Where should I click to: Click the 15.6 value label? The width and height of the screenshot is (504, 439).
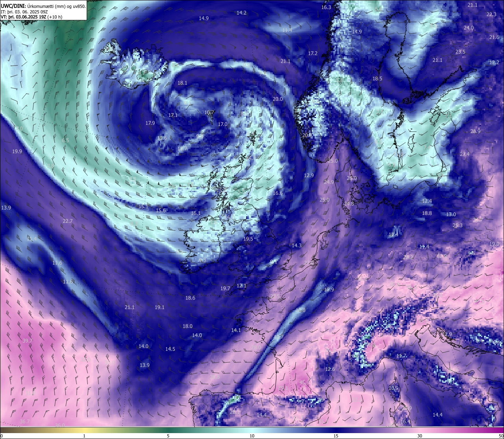[x=161, y=210]
